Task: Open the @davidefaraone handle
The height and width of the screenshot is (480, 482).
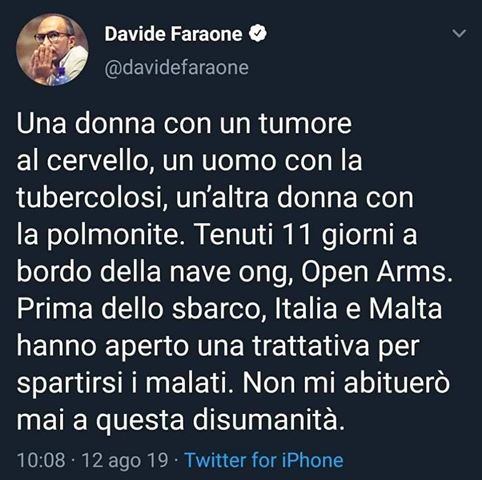Action: (177, 68)
